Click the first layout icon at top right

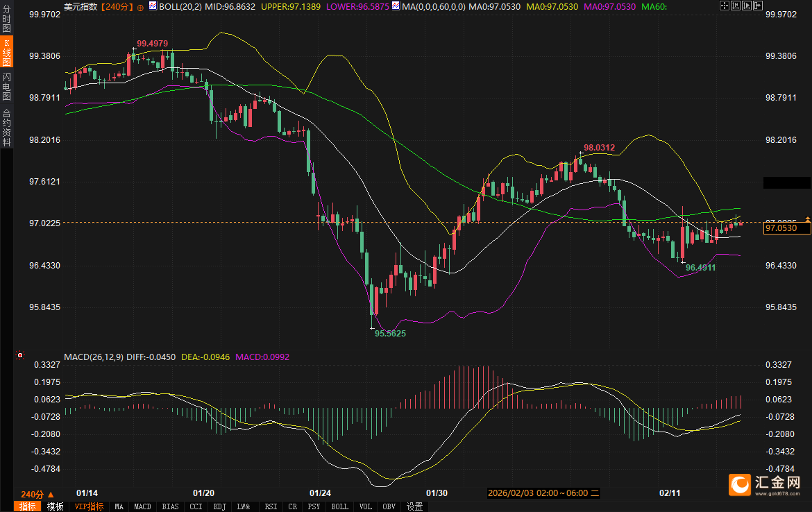coord(725,6)
